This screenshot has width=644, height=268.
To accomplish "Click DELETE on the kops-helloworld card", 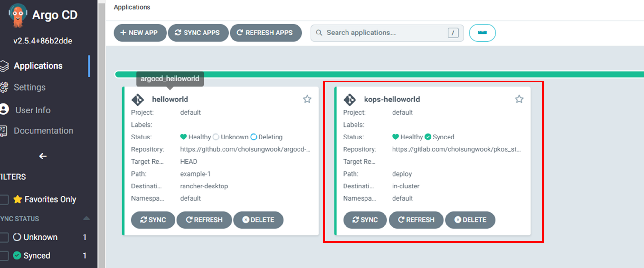I will 470,220.
